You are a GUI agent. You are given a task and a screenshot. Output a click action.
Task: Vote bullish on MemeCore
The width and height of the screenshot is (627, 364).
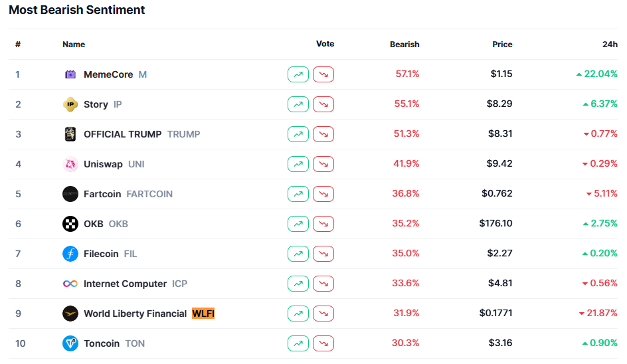[298, 74]
